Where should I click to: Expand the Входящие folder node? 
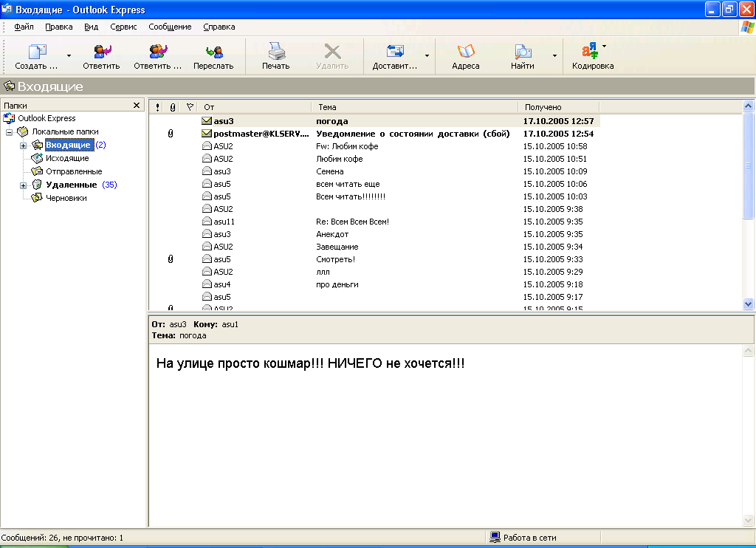(x=23, y=145)
